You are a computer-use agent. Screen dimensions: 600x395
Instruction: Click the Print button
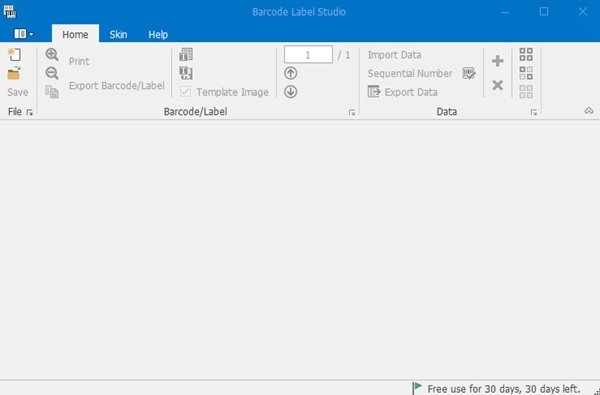[x=79, y=61]
